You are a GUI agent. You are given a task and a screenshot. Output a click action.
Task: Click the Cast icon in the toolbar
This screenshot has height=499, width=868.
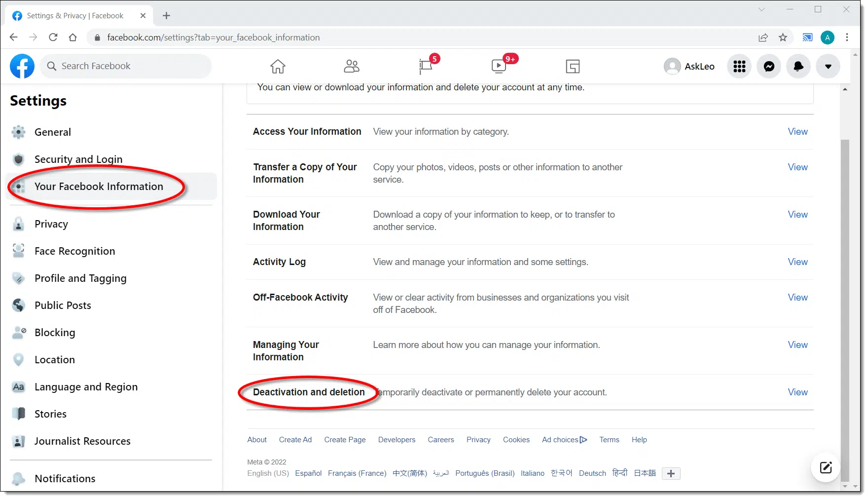[x=807, y=38]
